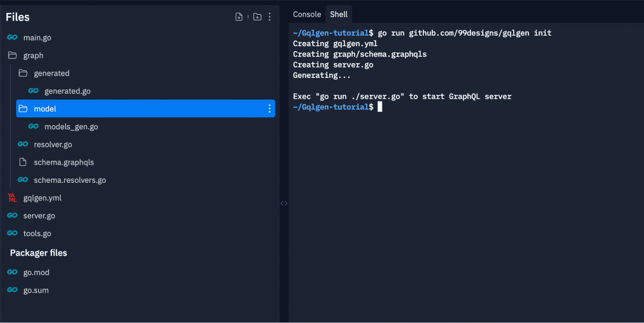Create a new file in the Files panel
Image resolution: width=644 pixels, height=323 pixels.
[239, 17]
